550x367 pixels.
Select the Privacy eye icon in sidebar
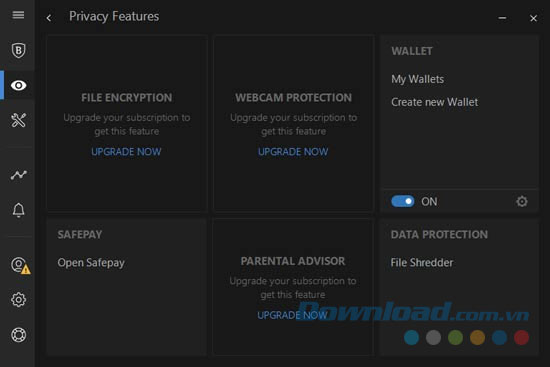pyautogui.click(x=18, y=85)
